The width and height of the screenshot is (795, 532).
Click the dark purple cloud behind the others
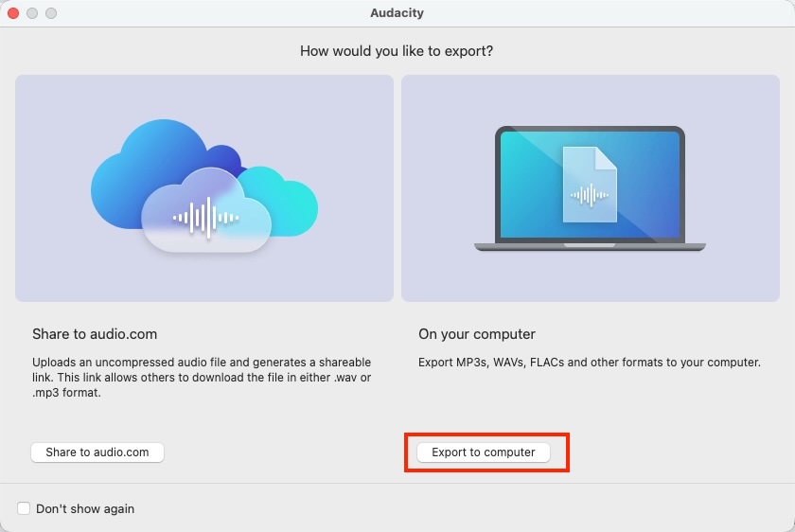[x=223, y=157]
